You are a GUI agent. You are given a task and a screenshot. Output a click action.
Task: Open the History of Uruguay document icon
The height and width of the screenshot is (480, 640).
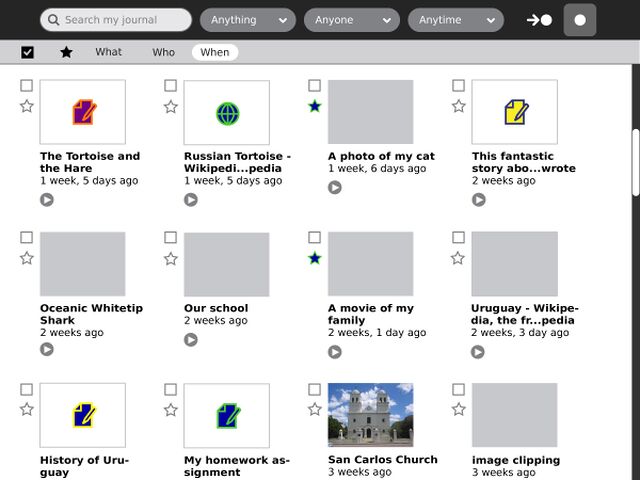[x=83, y=415]
